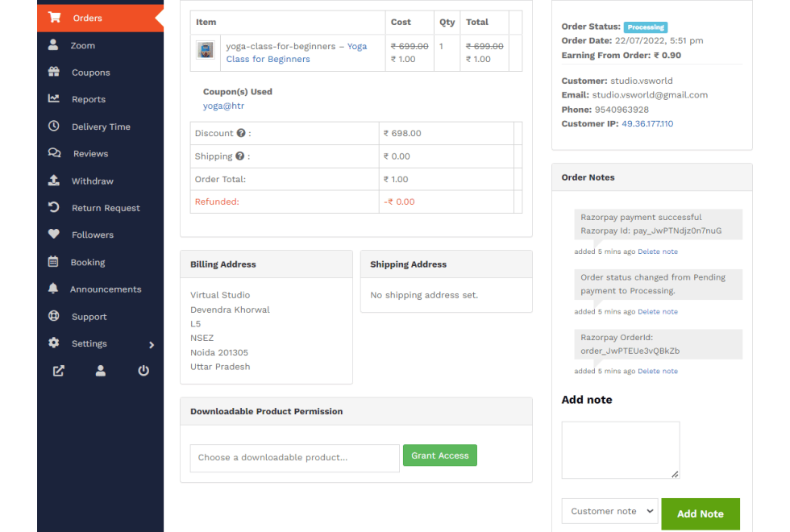Expand the Settings submenu chevron
Image resolution: width=790 pixels, height=532 pixels.
click(152, 345)
